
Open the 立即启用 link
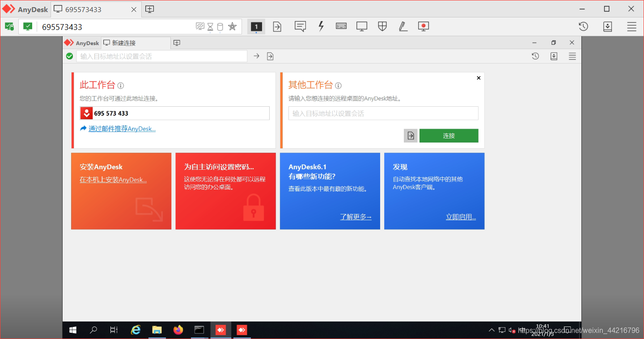461,217
